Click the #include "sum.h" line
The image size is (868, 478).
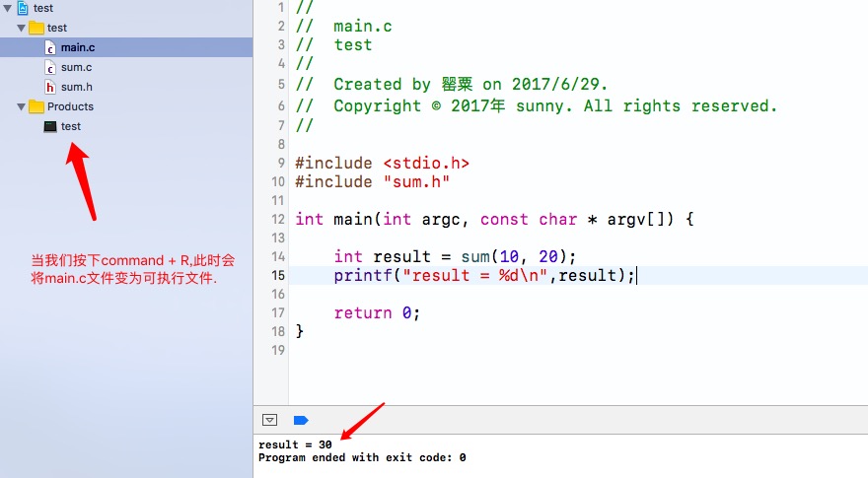tap(372, 182)
